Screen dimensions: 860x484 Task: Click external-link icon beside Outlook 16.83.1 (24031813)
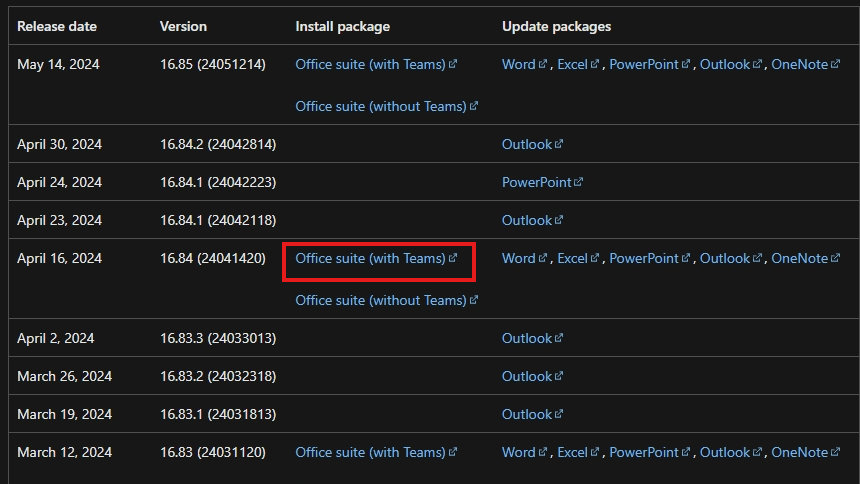click(x=559, y=414)
